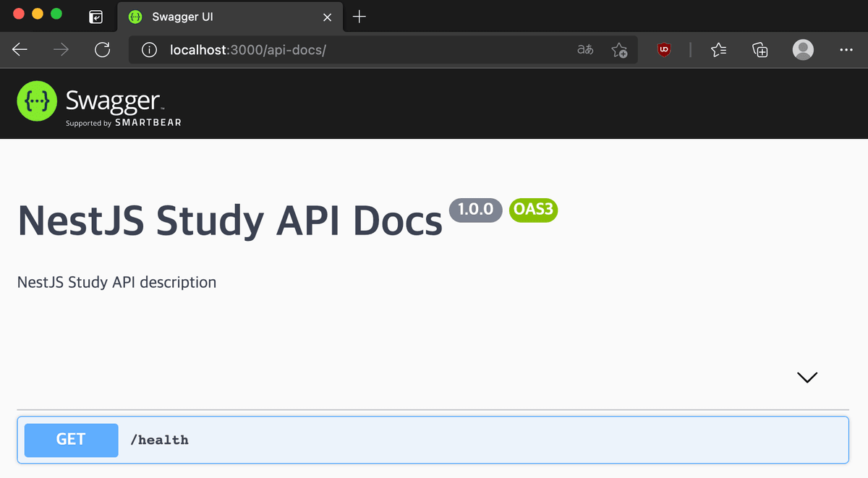
Task: Open the uBlock Origin extension
Action: coord(663,50)
